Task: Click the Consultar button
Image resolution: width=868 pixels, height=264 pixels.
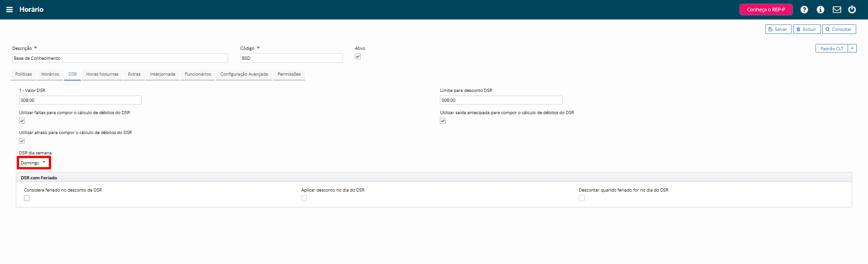Action: click(839, 29)
